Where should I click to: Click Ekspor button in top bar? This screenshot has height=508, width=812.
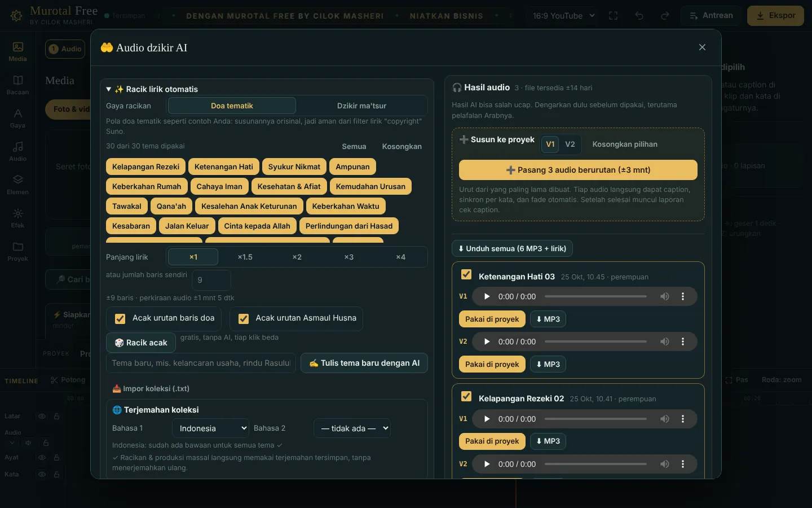pyautogui.click(x=775, y=16)
